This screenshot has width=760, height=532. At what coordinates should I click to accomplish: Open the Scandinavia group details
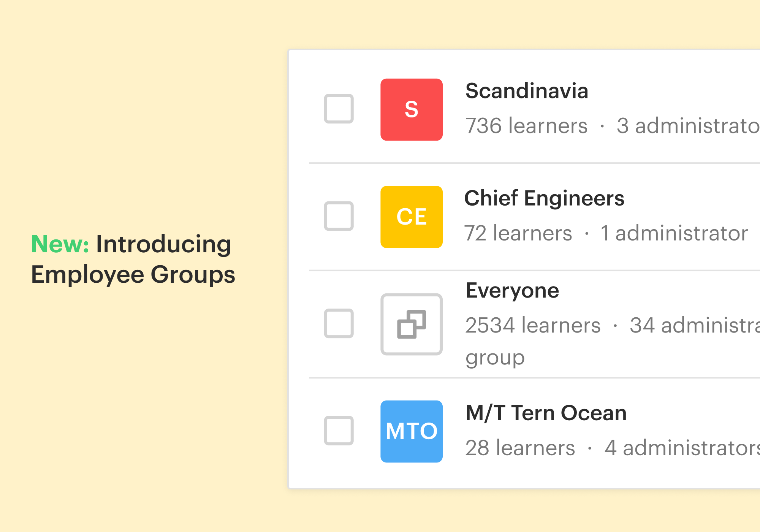(x=527, y=91)
